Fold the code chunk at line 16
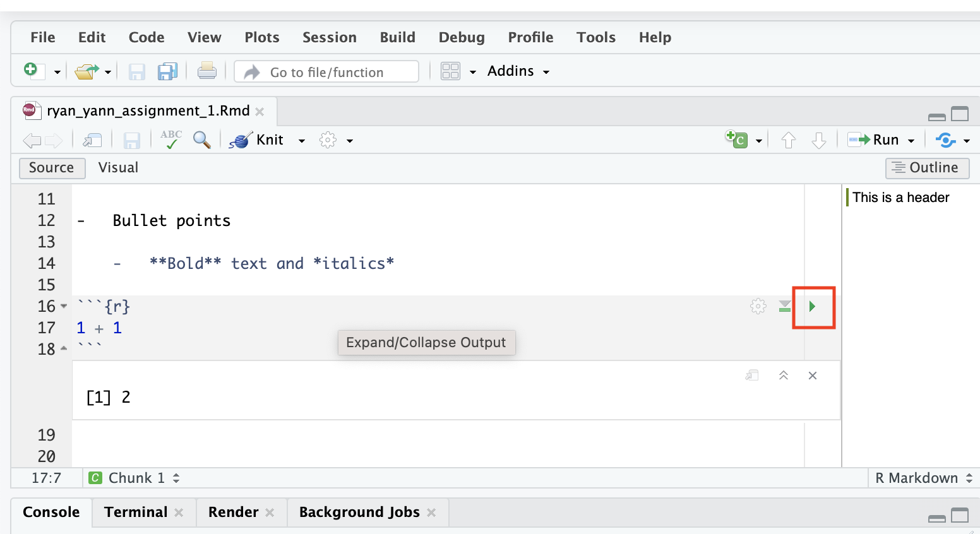Viewport: 980px width, 534px height. (x=64, y=307)
